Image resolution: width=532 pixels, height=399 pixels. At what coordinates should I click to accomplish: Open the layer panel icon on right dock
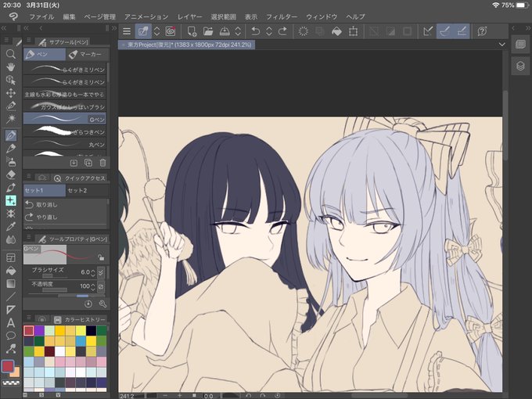(x=520, y=66)
